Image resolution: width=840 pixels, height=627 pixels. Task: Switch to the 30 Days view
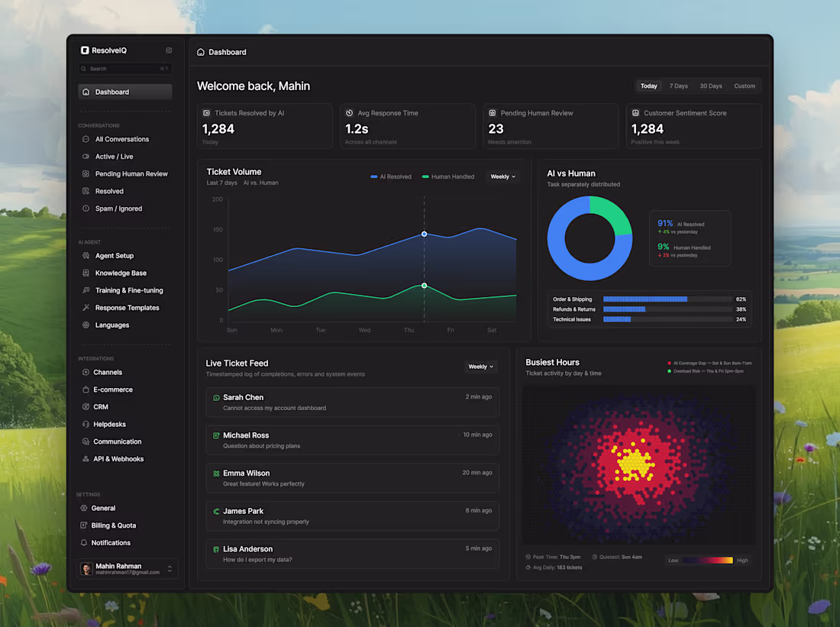pos(710,86)
